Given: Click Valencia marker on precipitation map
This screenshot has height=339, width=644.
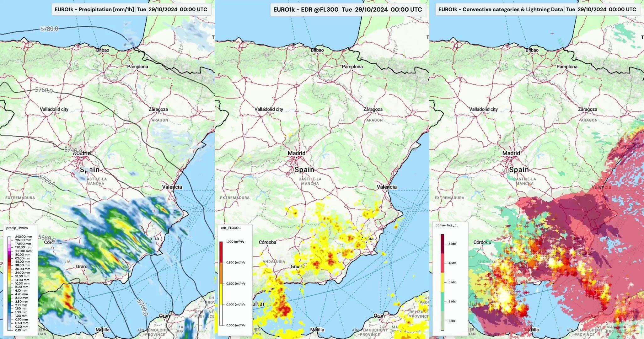Looking at the screenshot, I should 172,191.
